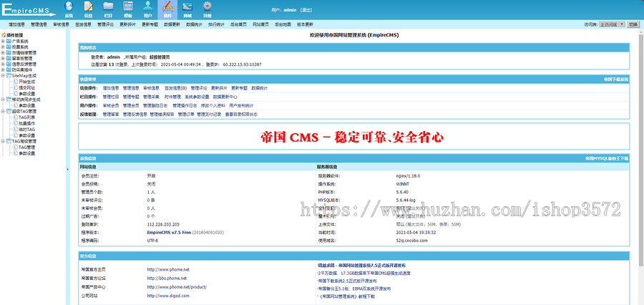The image size is (644, 305).
Task: Click 排行统计 in the submenu bar
Action: pos(216,24)
